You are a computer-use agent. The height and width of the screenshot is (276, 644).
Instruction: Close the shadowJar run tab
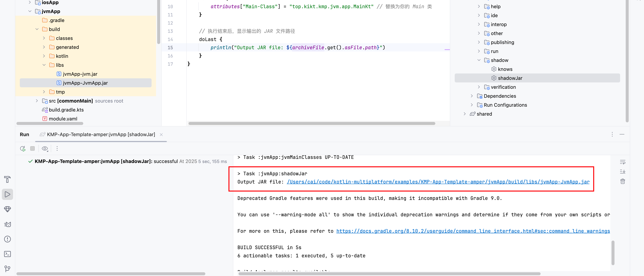click(161, 135)
